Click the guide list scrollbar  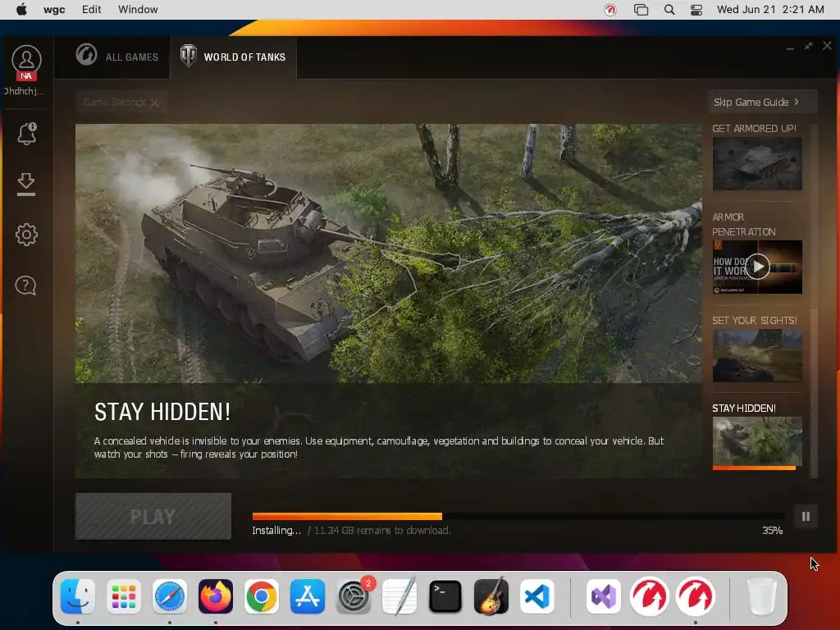tap(815, 394)
